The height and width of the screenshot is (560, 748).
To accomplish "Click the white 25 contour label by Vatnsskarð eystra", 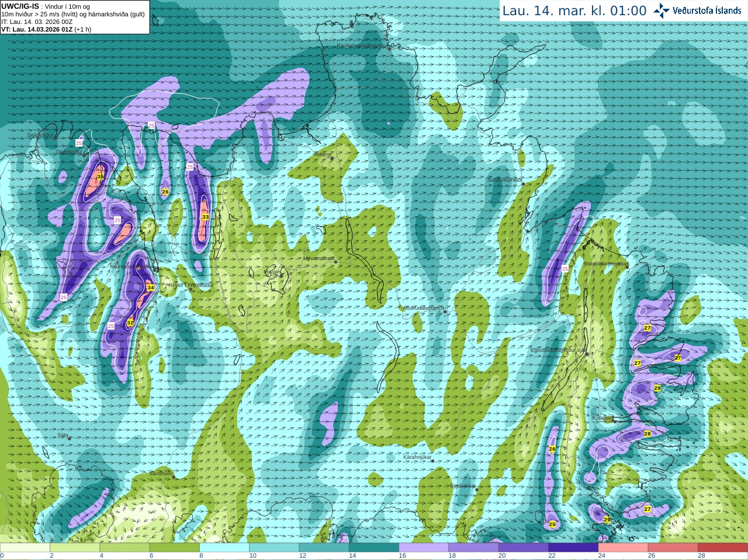I will [x=565, y=269].
